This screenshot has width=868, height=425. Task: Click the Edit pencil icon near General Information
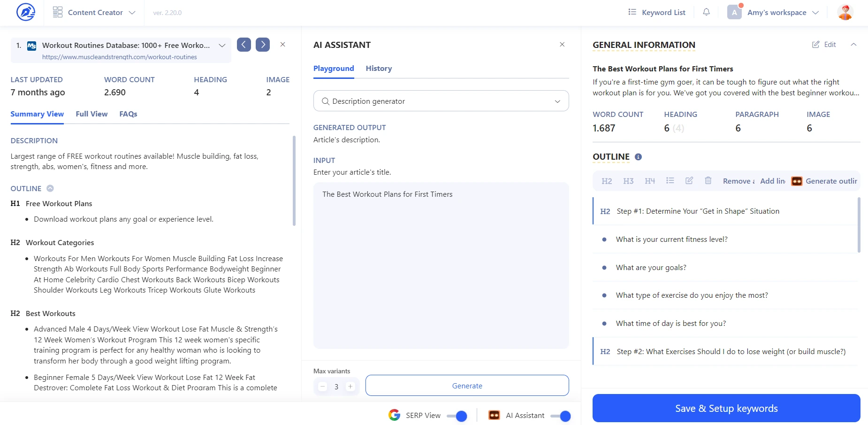click(x=815, y=44)
